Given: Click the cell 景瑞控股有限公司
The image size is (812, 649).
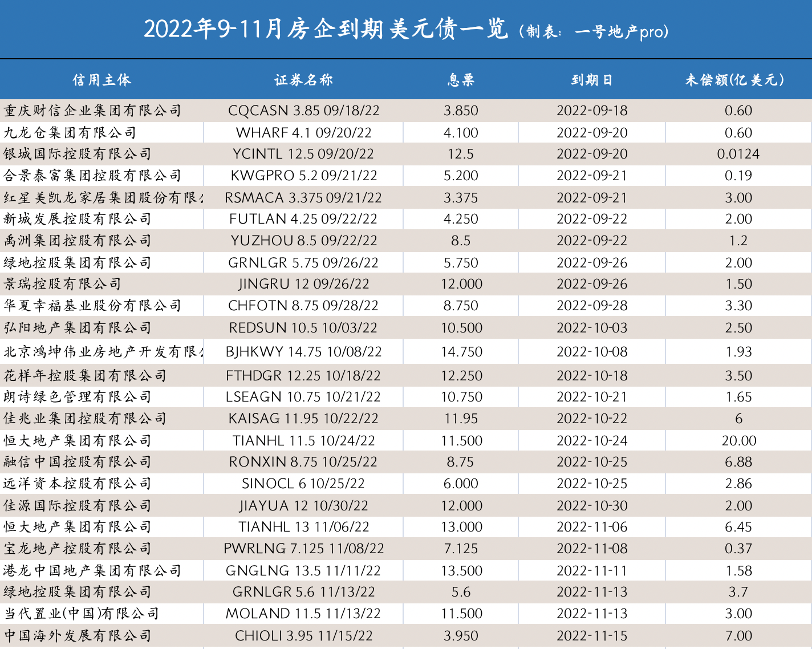Looking at the screenshot, I should (63, 284).
